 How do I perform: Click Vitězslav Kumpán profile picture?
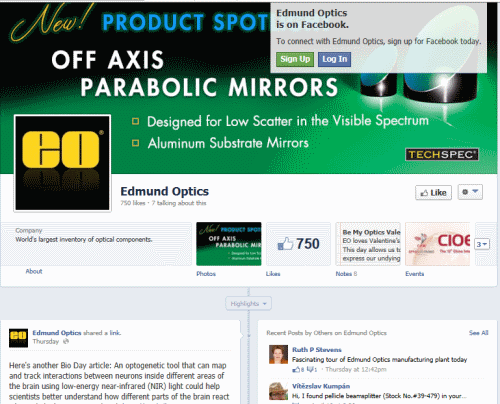click(x=278, y=391)
